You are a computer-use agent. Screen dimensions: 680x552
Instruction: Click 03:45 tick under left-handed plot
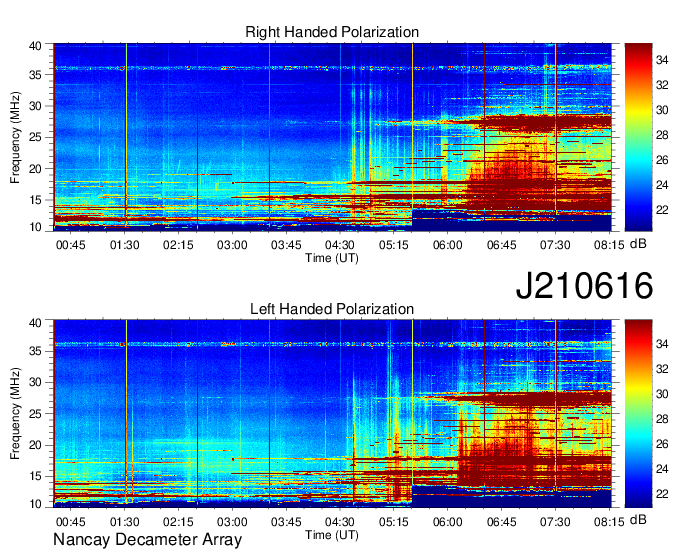286,522
